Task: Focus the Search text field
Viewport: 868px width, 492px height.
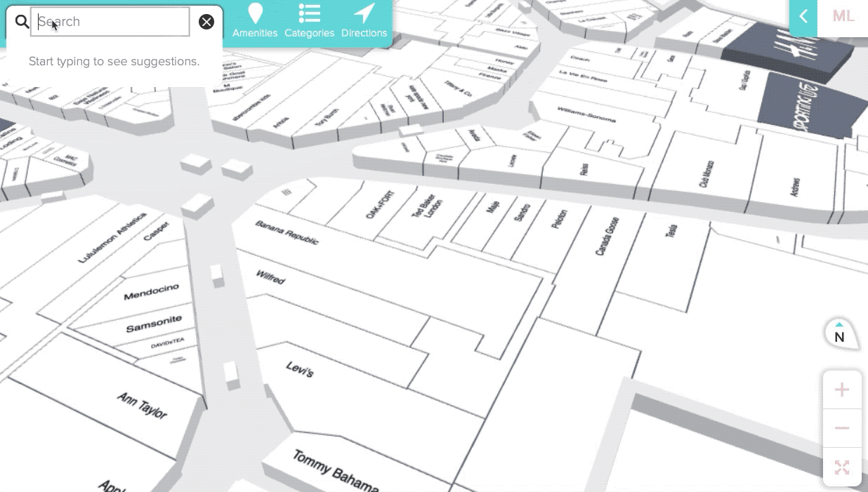Action: [x=110, y=22]
